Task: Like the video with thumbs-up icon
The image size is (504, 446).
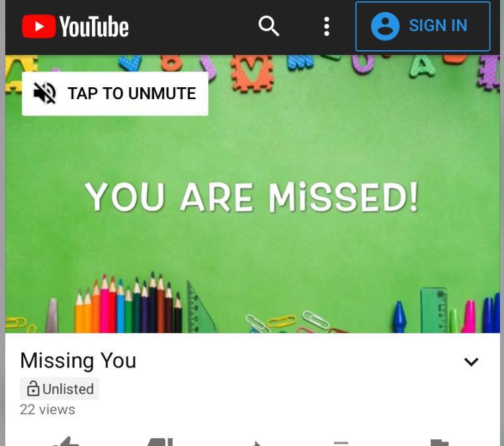Action: 66,441
